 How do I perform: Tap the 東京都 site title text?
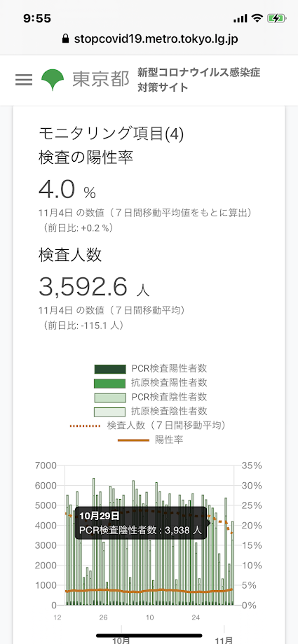point(101,80)
